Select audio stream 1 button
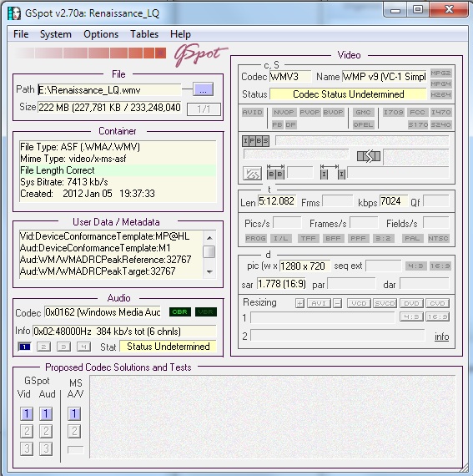This screenshot has height=476, width=473. point(24,347)
